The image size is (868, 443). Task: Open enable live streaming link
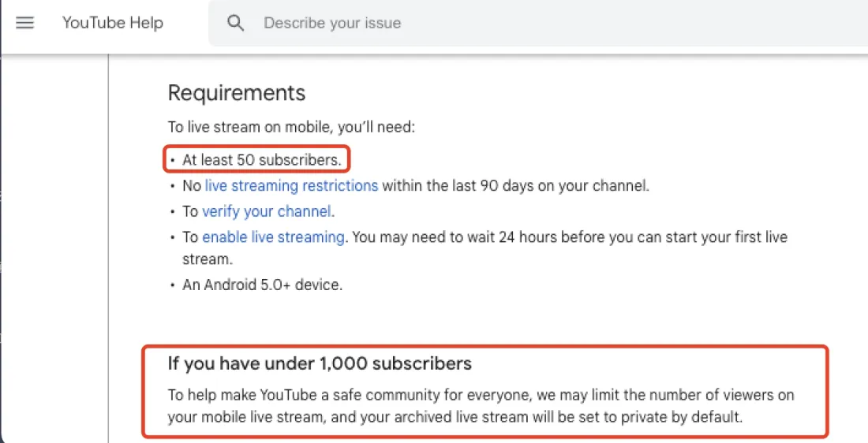point(274,236)
